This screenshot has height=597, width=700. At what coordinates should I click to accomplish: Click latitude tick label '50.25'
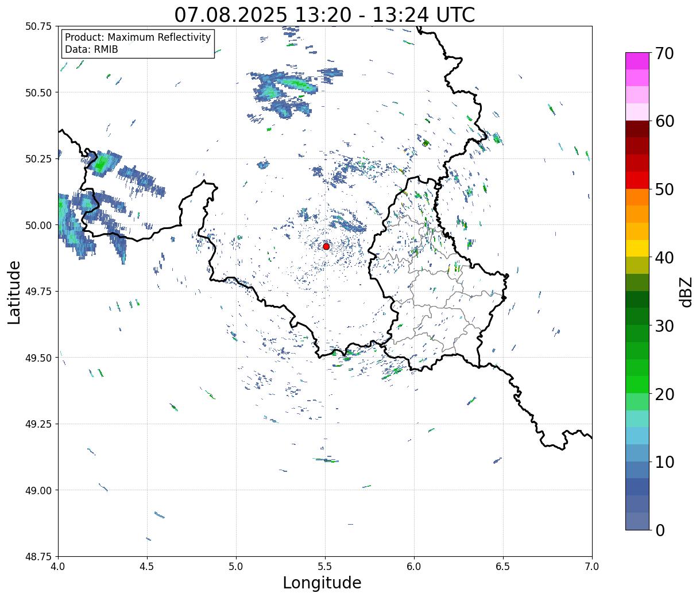[x=38, y=159]
